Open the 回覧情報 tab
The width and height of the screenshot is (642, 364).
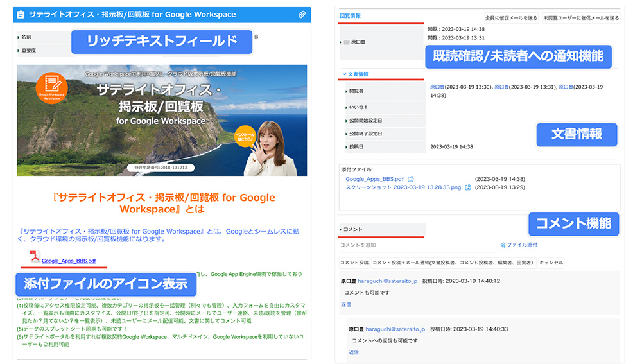pyautogui.click(x=350, y=16)
